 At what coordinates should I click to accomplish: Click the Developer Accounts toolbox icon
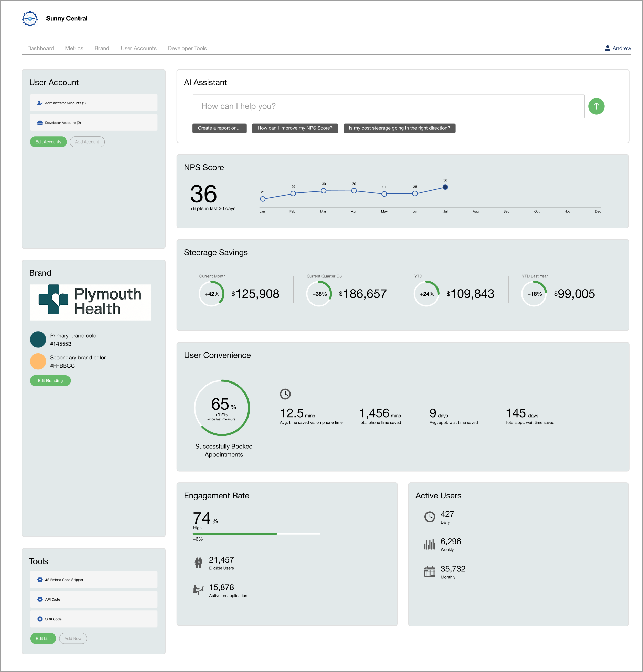[x=40, y=123]
